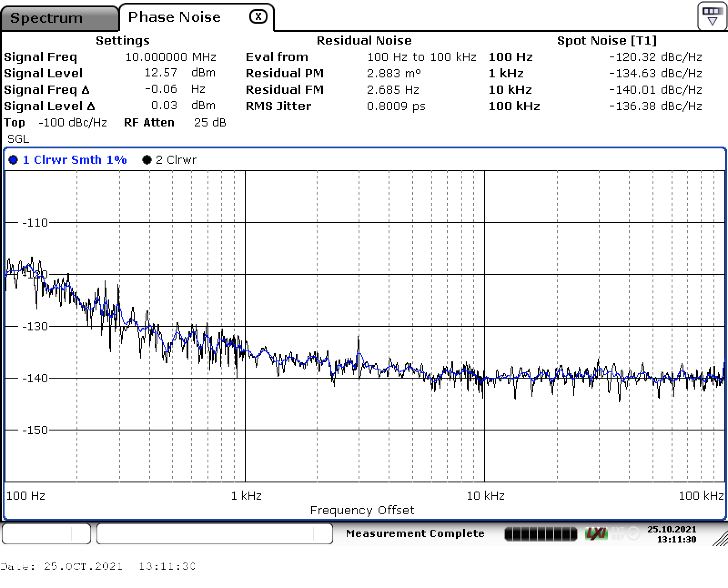
Task: Click spot noise at 100 kHz: -136.38 dBc/Hz
Action: tap(656, 106)
